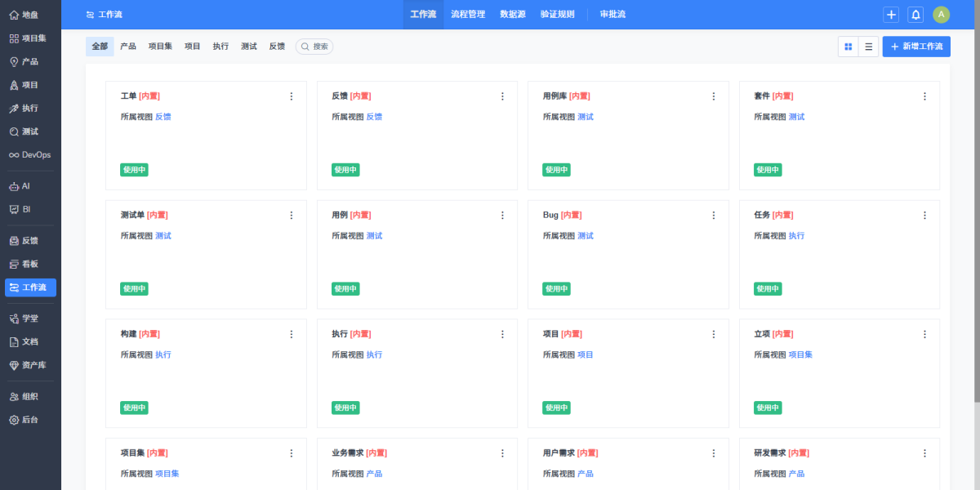
Task: Toggle the 使用中 status on 工单 card
Action: click(134, 170)
